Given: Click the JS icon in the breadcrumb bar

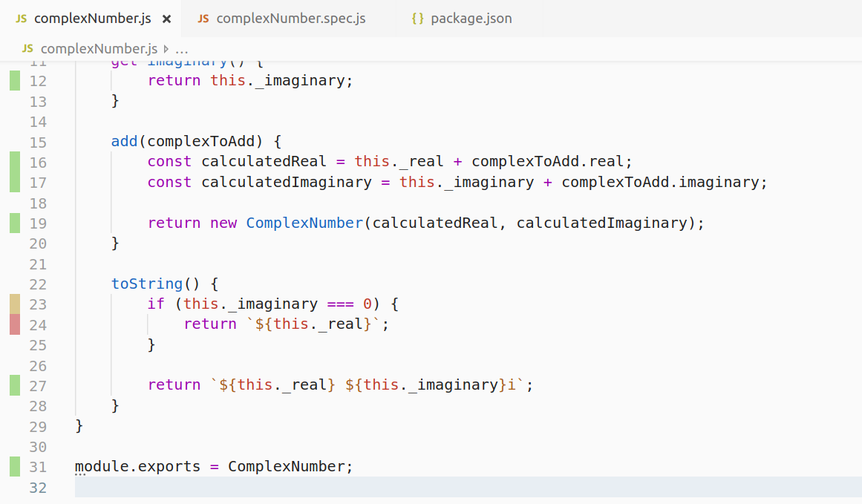Looking at the screenshot, I should coord(27,48).
